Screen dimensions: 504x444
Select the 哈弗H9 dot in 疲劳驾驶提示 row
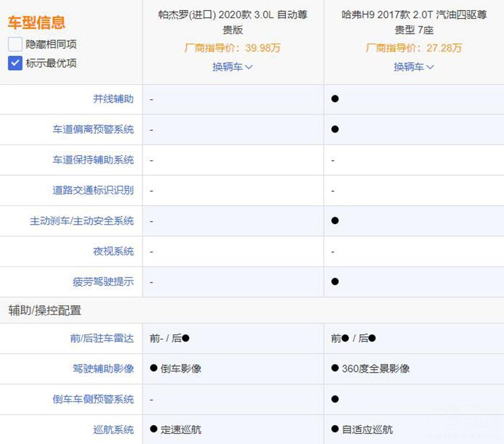coord(335,282)
